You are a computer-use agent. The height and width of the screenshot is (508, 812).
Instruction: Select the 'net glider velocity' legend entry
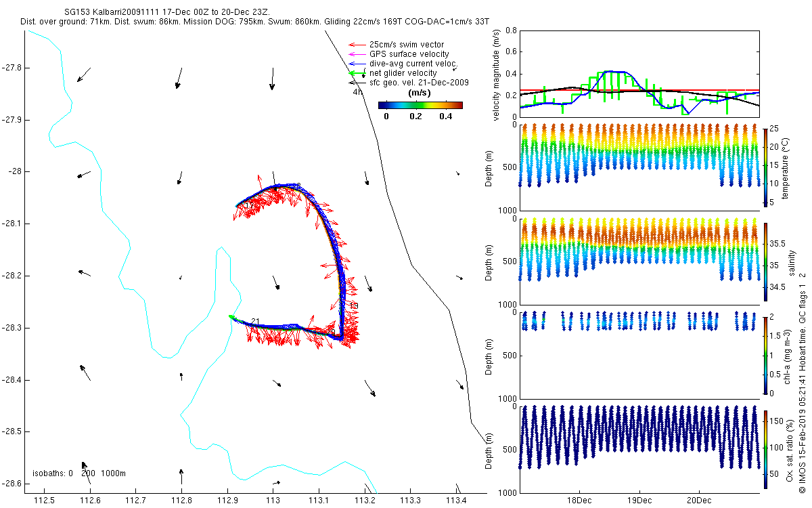(403, 72)
